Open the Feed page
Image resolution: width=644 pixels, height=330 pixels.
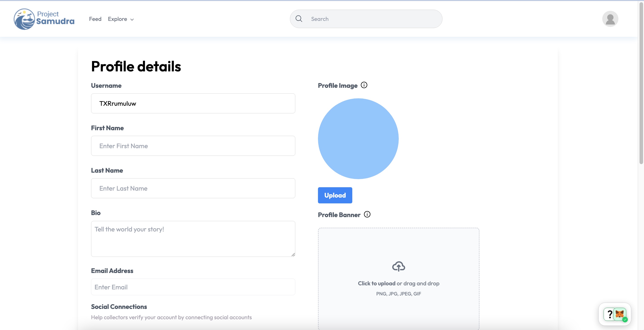[x=95, y=19]
